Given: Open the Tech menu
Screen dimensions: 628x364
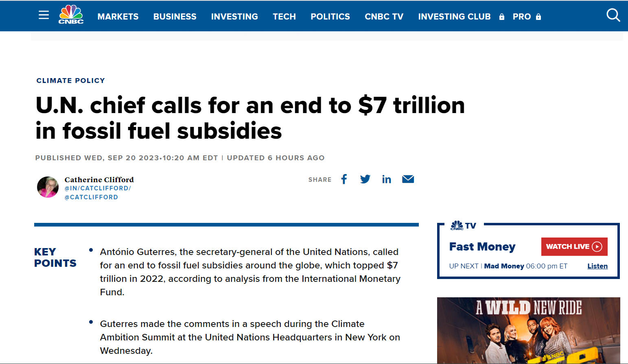Looking at the screenshot, I should pyautogui.click(x=284, y=17).
